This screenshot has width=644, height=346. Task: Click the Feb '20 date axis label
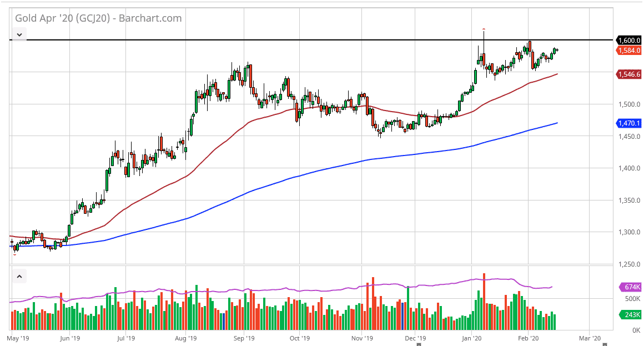point(528,338)
